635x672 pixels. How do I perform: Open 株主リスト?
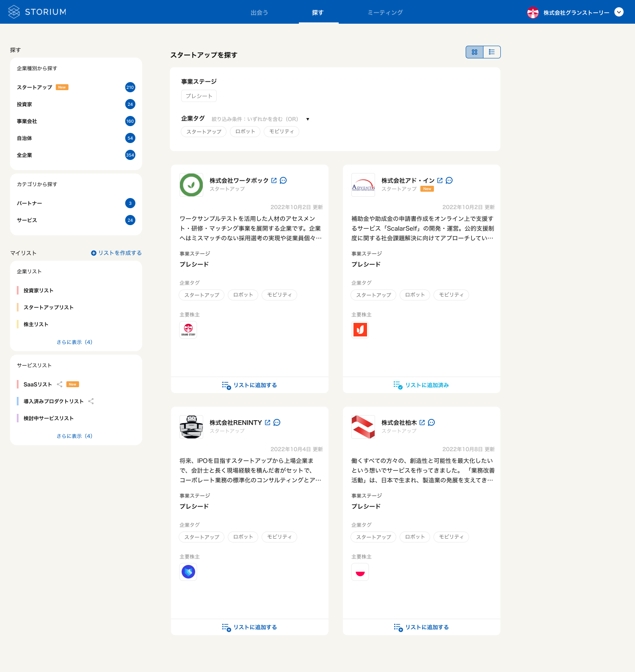click(x=36, y=324)
